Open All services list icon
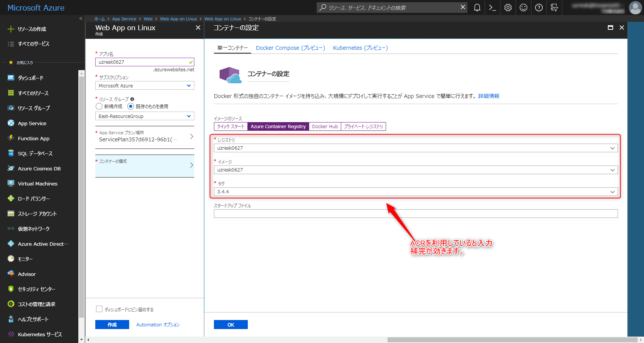644x343 pixels. point(11,44)
